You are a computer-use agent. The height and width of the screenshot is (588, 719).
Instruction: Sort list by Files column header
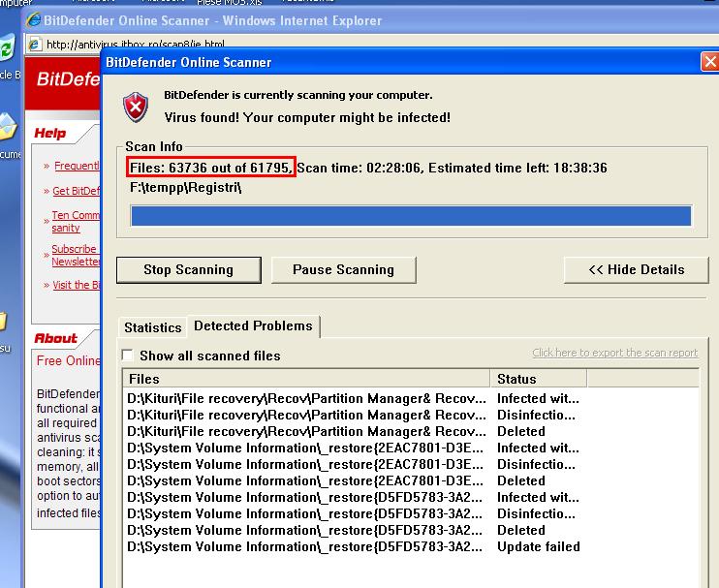tap(306, 379)
